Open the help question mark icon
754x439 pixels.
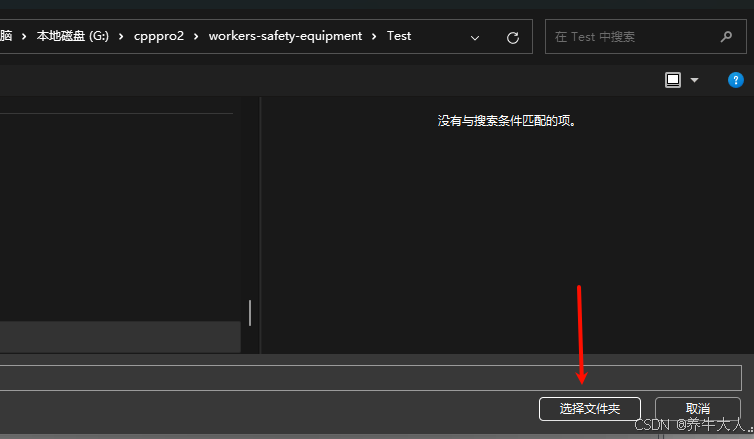[x=735, y=80]
